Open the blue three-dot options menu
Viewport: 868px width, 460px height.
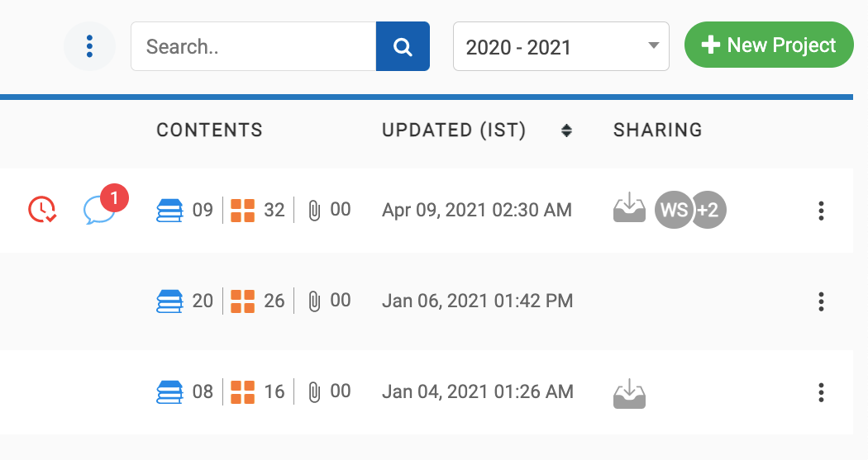click(89, 46)
